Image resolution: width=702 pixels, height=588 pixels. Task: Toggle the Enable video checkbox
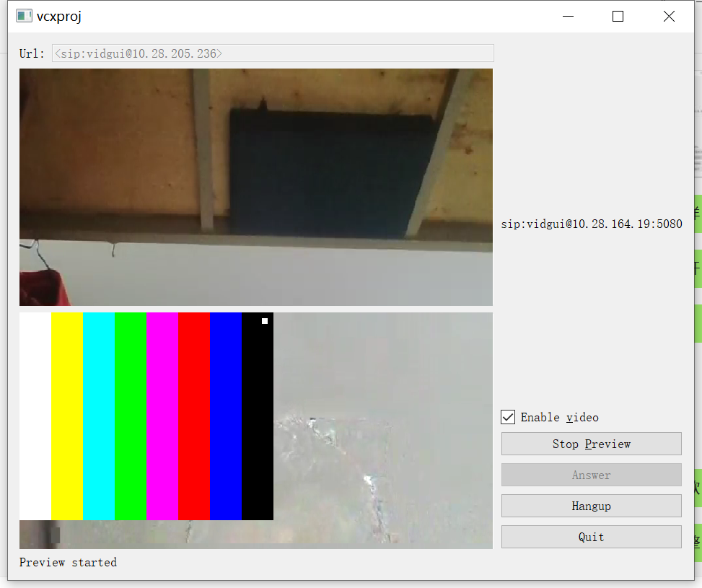click(x=508, y=417)
